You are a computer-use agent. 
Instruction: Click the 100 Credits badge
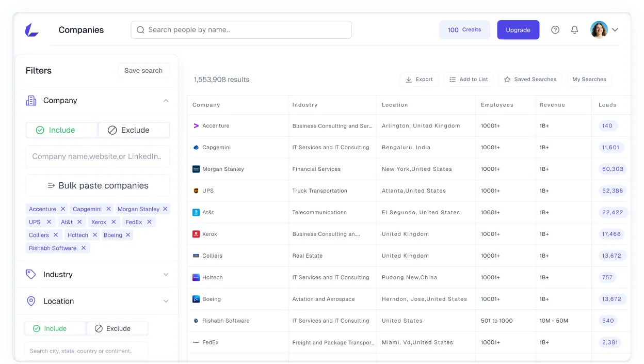(x=464, y=30)
